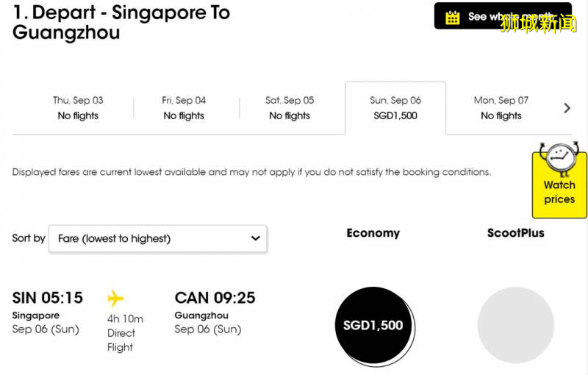Open the Sort by fare dropdown
The width and height of the screenshot is (588, 375).
tap(157, 238)
